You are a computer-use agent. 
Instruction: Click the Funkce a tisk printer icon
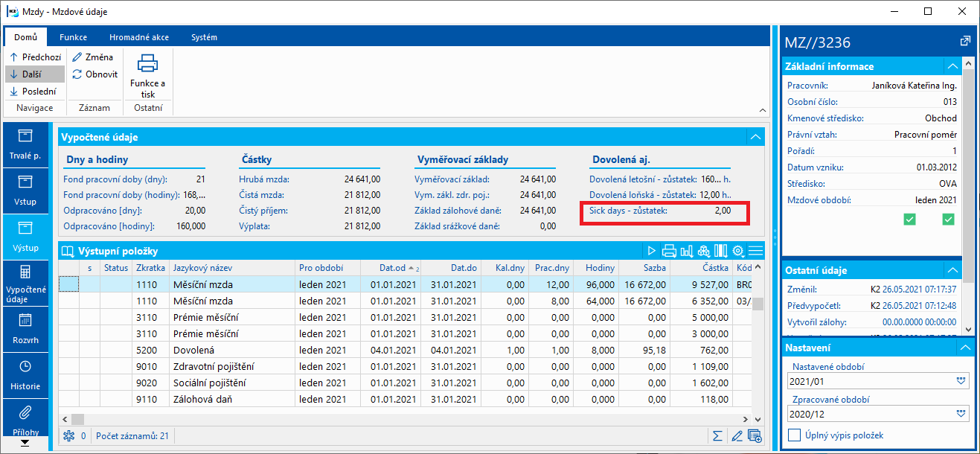(x=147, y=65)
